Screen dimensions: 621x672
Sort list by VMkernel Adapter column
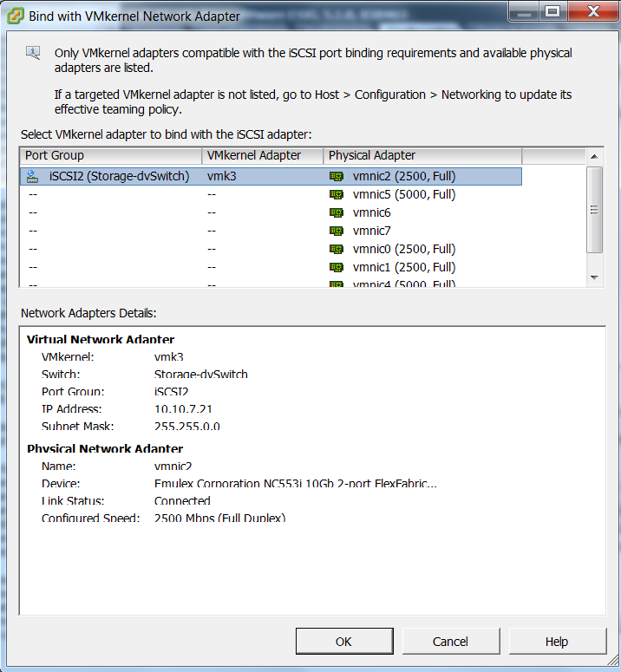click(262, 155)
